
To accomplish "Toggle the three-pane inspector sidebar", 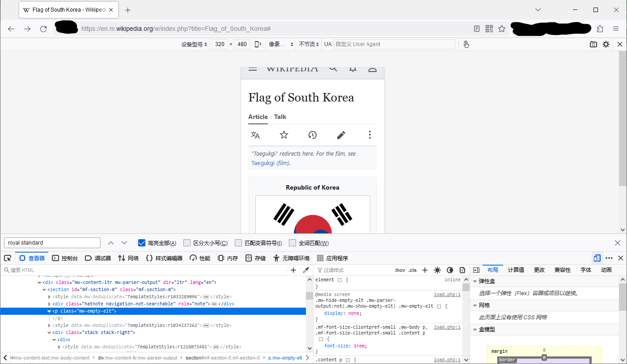I will coord(476,270).
